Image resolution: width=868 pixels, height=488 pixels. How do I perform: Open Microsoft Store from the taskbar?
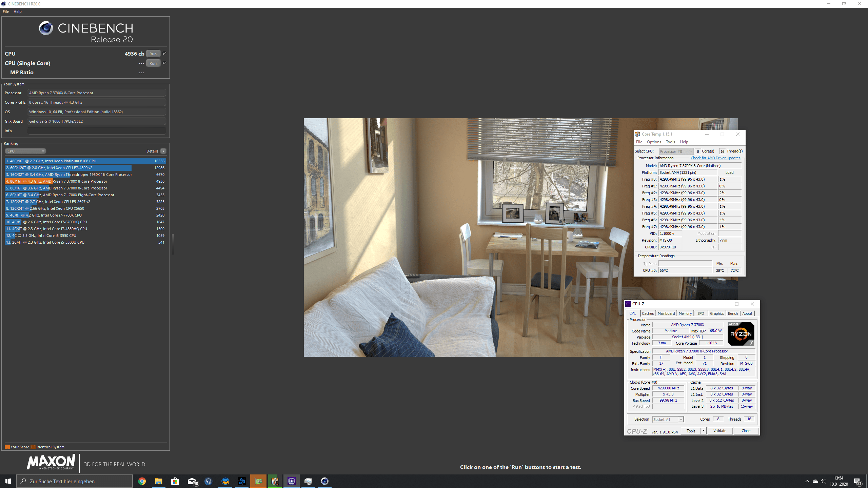pyautogui.click(x=175, y=481)
